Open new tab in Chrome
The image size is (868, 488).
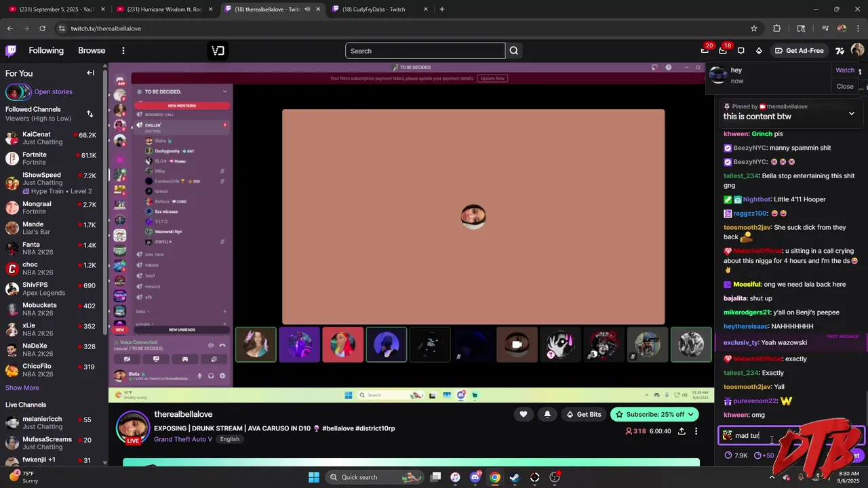pyautogui.click(x=442, y=9)
